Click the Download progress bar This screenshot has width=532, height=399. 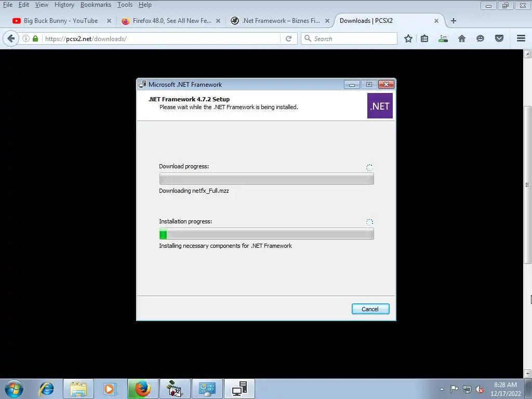pyautogui.click(x=267, y=179)
